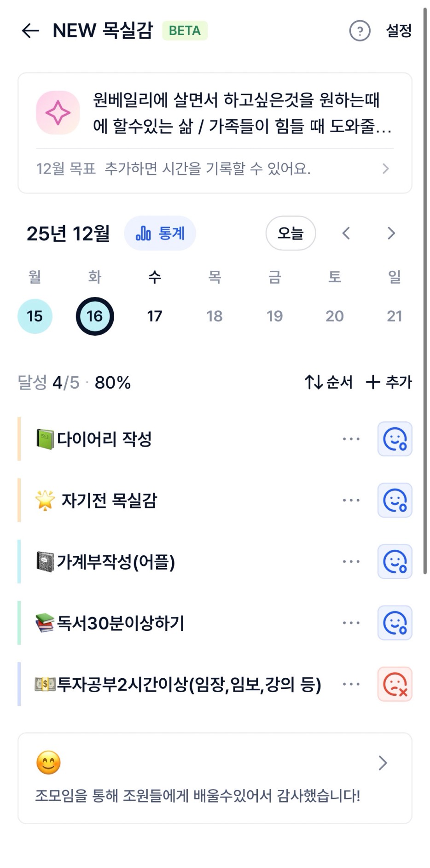Expand the gratitude note card chevron
Viewport: 430px width, 868px height.
click(383, 763)
